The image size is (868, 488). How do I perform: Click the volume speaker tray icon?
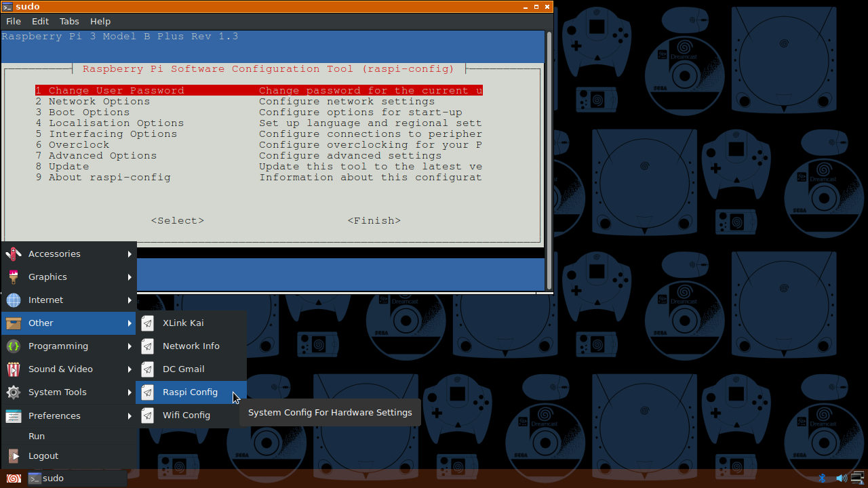click(x=842, y=479)
